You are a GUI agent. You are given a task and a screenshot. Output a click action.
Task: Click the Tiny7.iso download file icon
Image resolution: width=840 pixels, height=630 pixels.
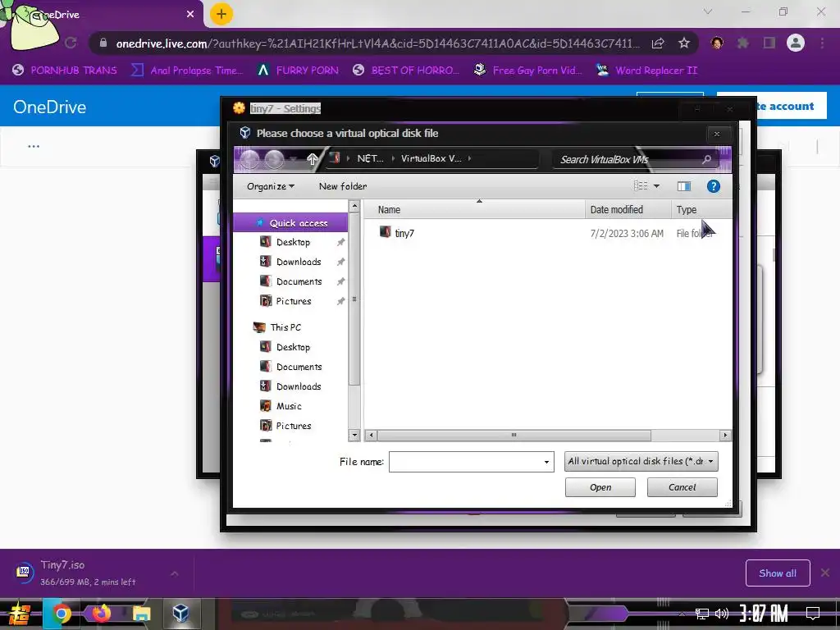[24, 572]
